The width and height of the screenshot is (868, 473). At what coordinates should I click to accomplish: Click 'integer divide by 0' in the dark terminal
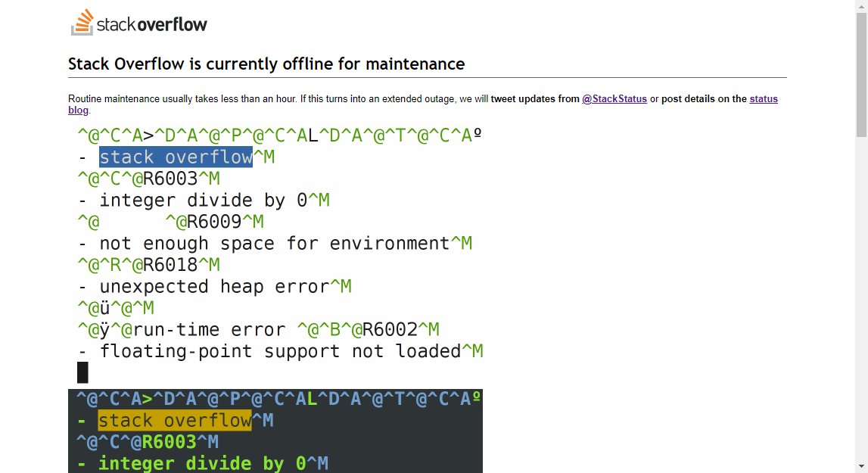[202, 464]
